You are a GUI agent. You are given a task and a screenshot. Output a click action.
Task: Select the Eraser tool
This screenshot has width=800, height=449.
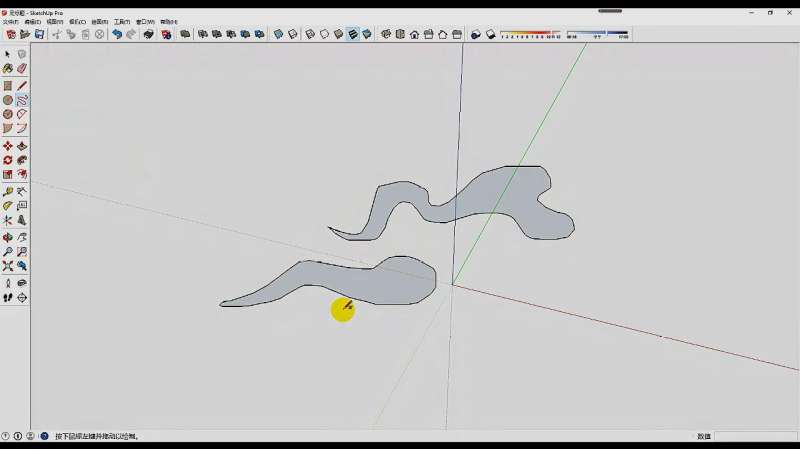point(21,69)
